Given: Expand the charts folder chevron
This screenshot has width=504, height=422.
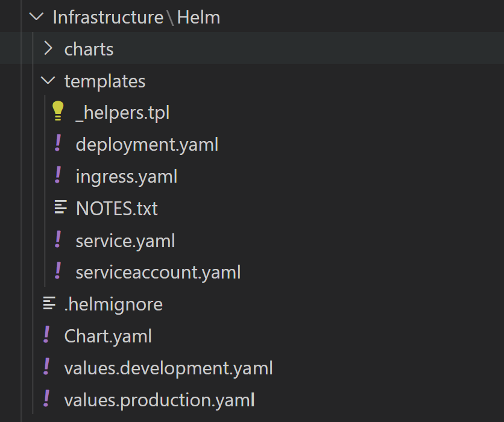Looking at the screenshot, I should coord(49,49).
